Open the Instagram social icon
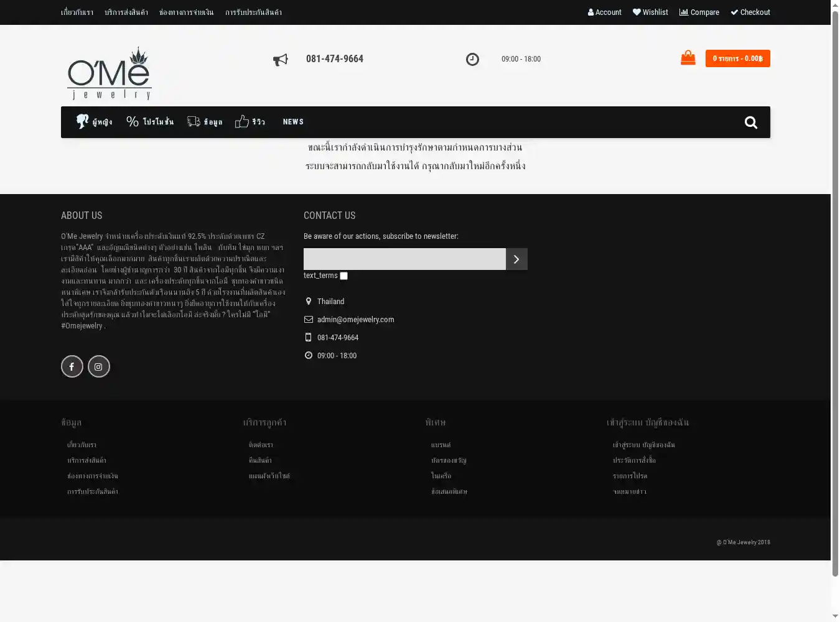 pyautogui.click(x=98, y=366)
